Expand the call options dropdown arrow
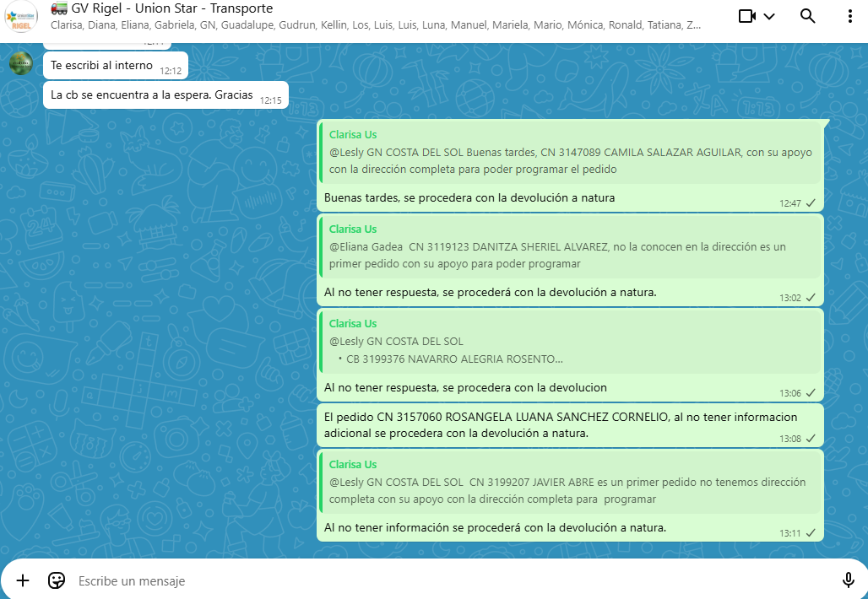The width and height of the screenshot is (868, 599). 769,16
